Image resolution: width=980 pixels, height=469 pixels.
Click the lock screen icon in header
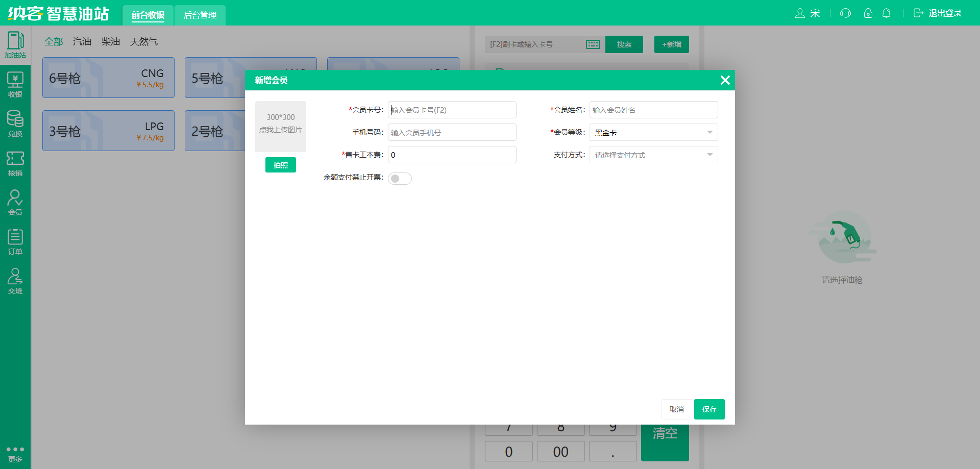pyautogui.click(x=868, y=13)
